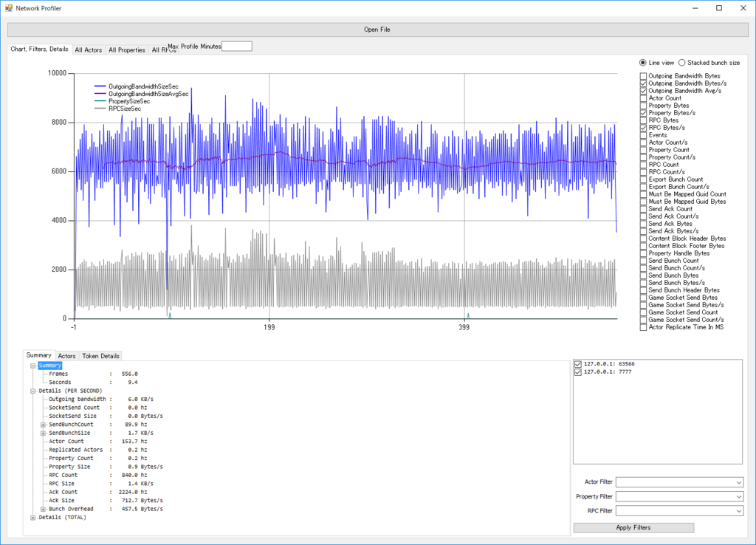Open the Actors tab in the lower panel
This screenshot has height=545, width=756.
[66, 356]
